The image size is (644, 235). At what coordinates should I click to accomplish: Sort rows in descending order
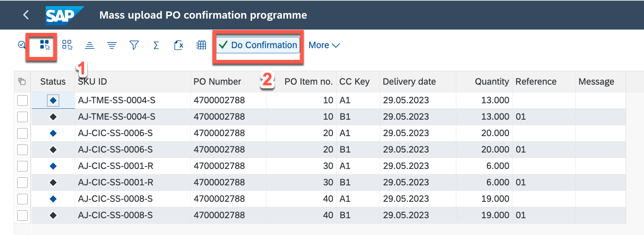click(112, 45)
